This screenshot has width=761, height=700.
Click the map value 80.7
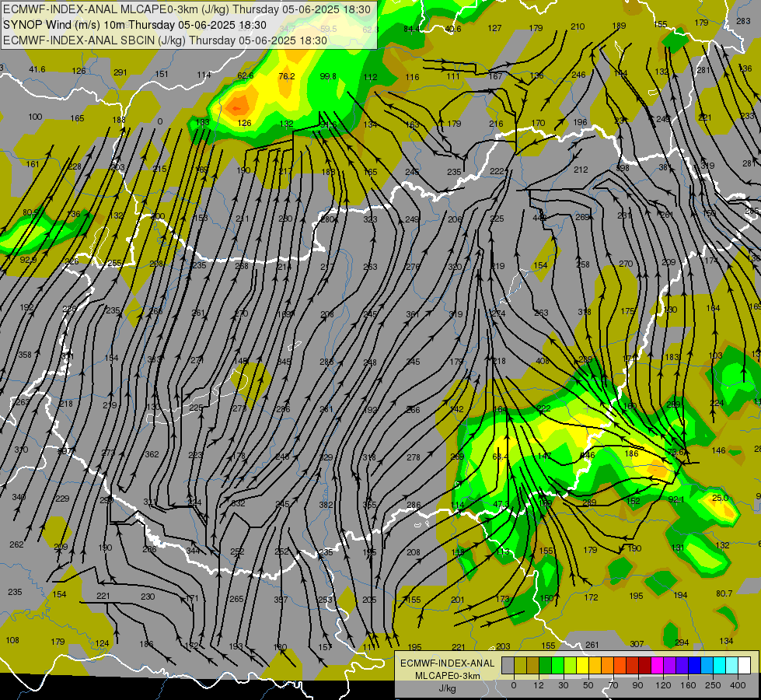(x=724, y=593)
